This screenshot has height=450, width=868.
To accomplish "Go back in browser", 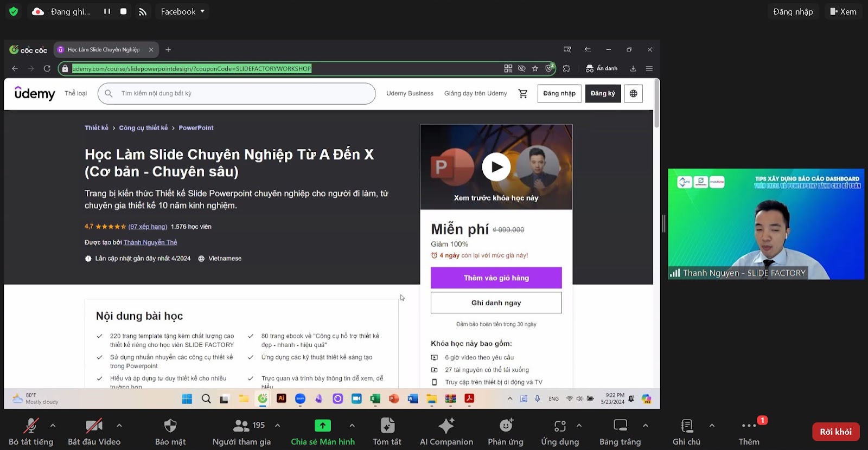I will tap(15, 68).
